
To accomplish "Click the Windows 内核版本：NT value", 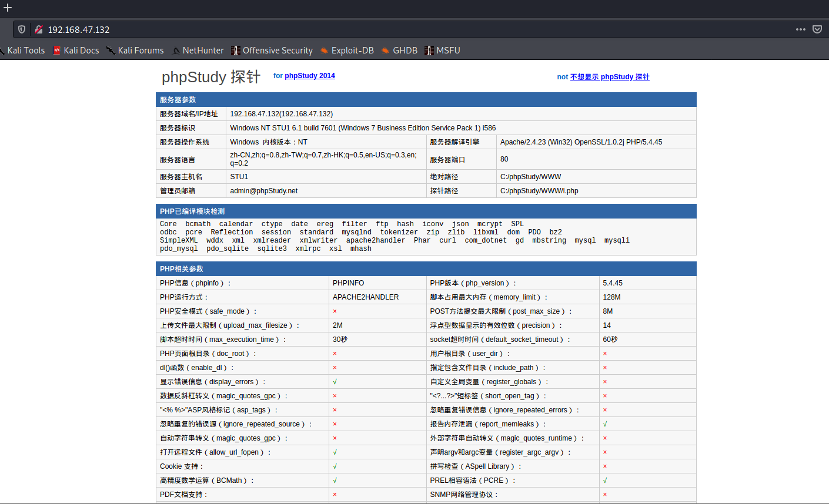I will click(269, 142).
